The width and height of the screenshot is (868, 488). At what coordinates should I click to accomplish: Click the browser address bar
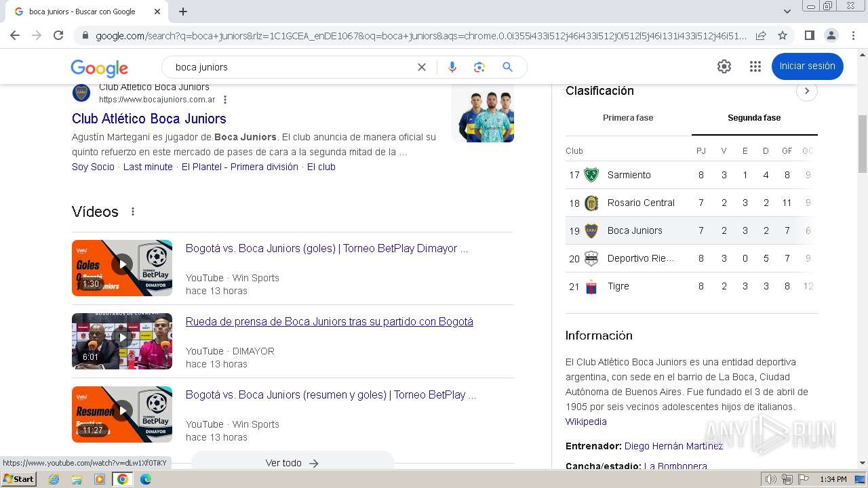pos(420,35)
